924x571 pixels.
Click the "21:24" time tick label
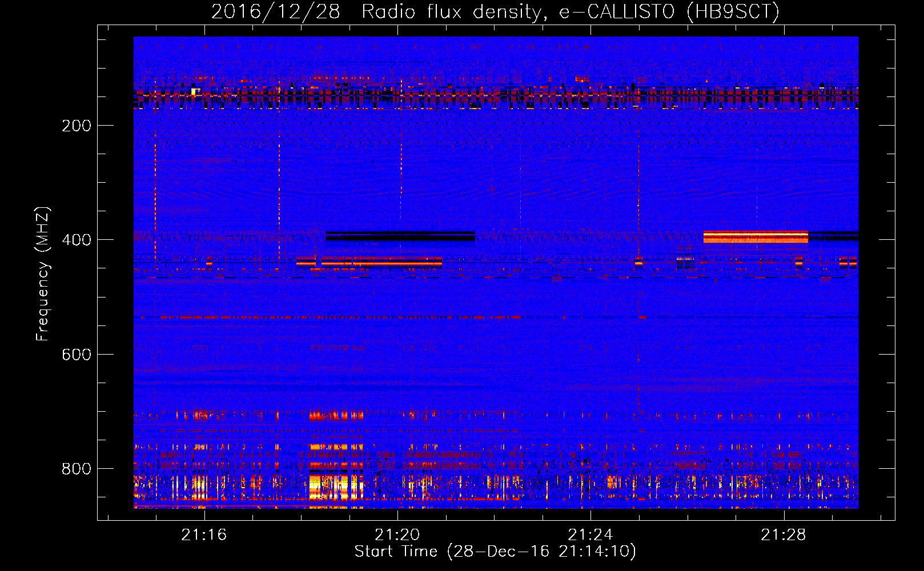[590, 535]
